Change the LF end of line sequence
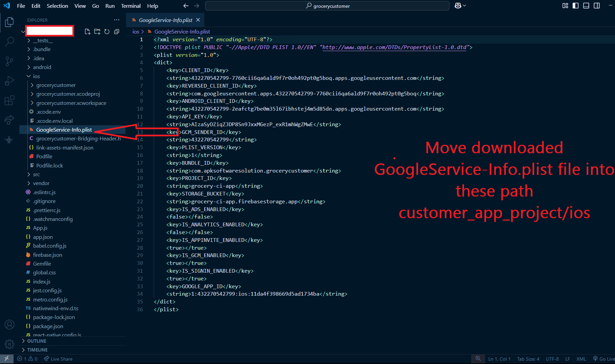The height and width of the screenshot is (364, 615). click(568, 359)
